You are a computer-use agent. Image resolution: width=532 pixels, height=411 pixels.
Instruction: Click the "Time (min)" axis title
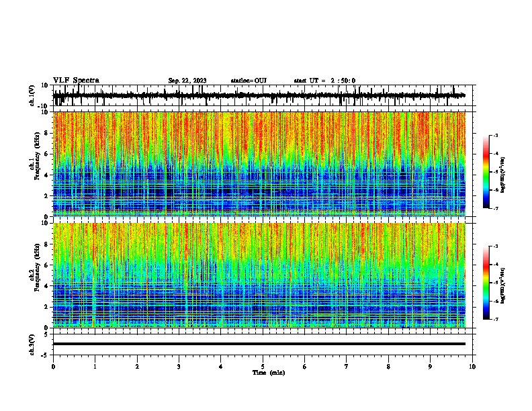click(269, 373)
